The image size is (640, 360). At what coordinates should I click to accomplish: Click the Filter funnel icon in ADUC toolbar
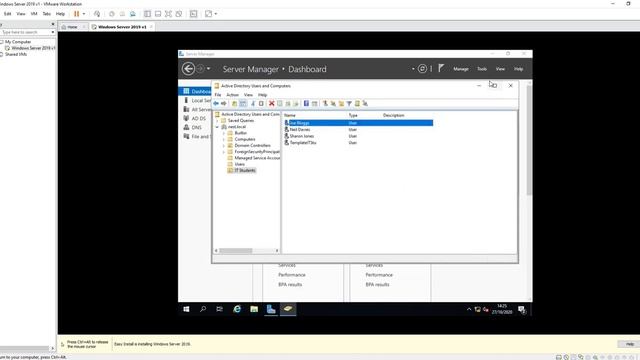[x=349, y=104]
